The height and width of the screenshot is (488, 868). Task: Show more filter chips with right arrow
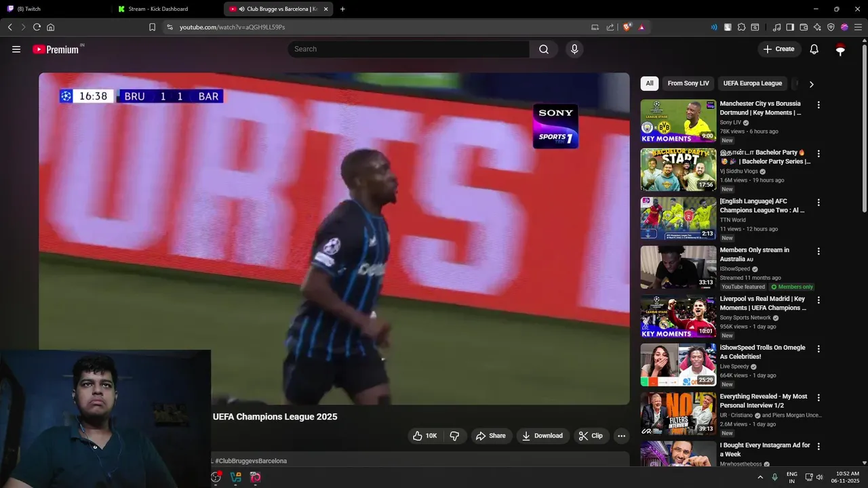coord(811,84)
